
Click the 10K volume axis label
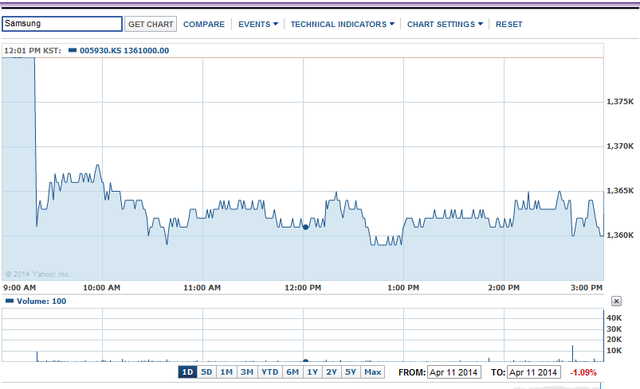tap(614, 351)
